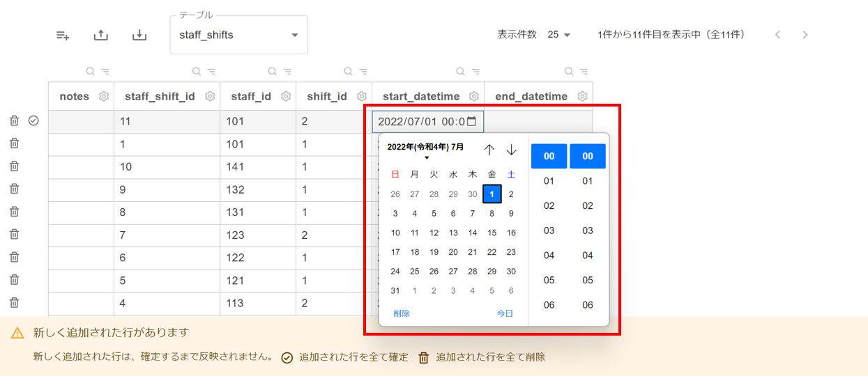The image size is (868, 376).
Task: Delete the row with staff_shift_id 7
Action: pyautogui.click(x=14, y=235)
